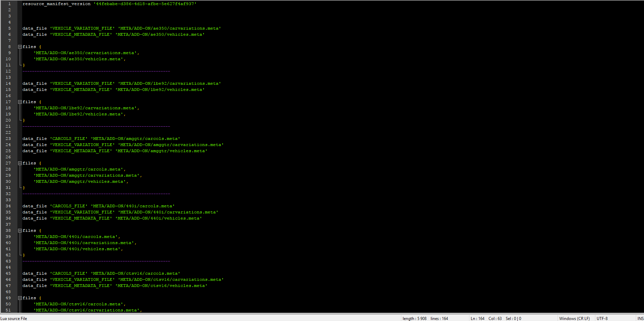Image resolution: width=644 pixels, height=321 pixels.
Task: Click line number 1 in the margin
Action: [10, 4]
